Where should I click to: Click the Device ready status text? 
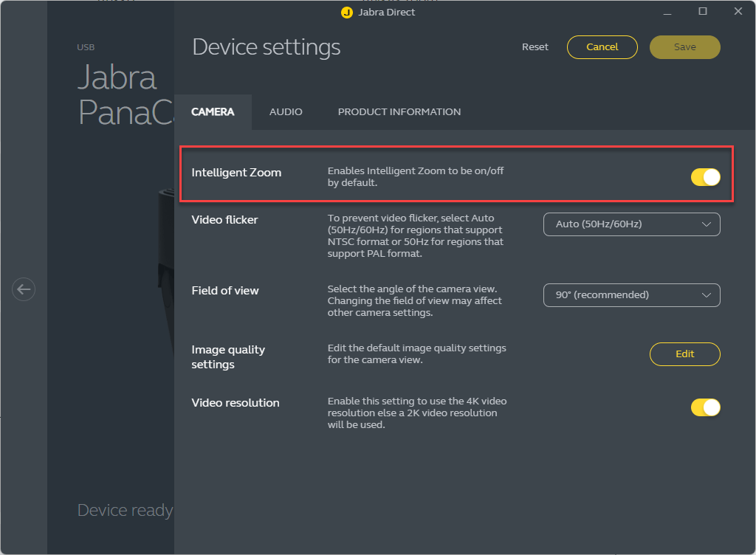pyautogui.click(x=125, y=511)
